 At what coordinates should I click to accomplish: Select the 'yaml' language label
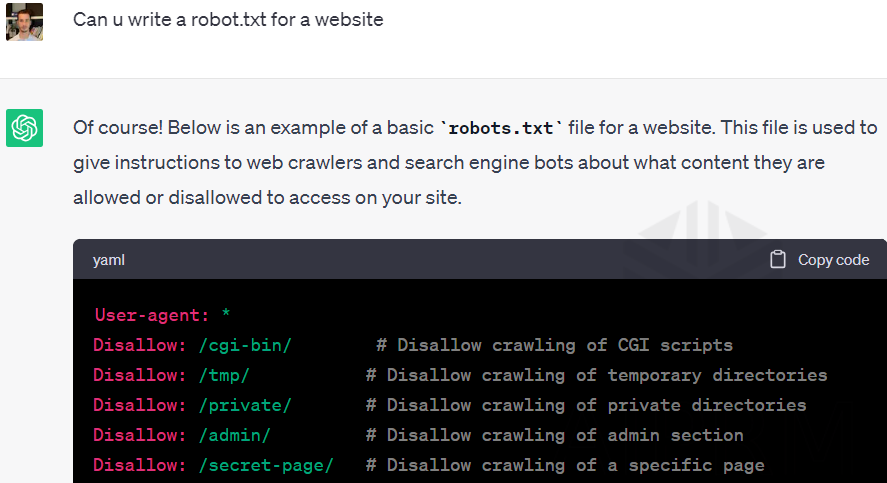click(109, 260)
